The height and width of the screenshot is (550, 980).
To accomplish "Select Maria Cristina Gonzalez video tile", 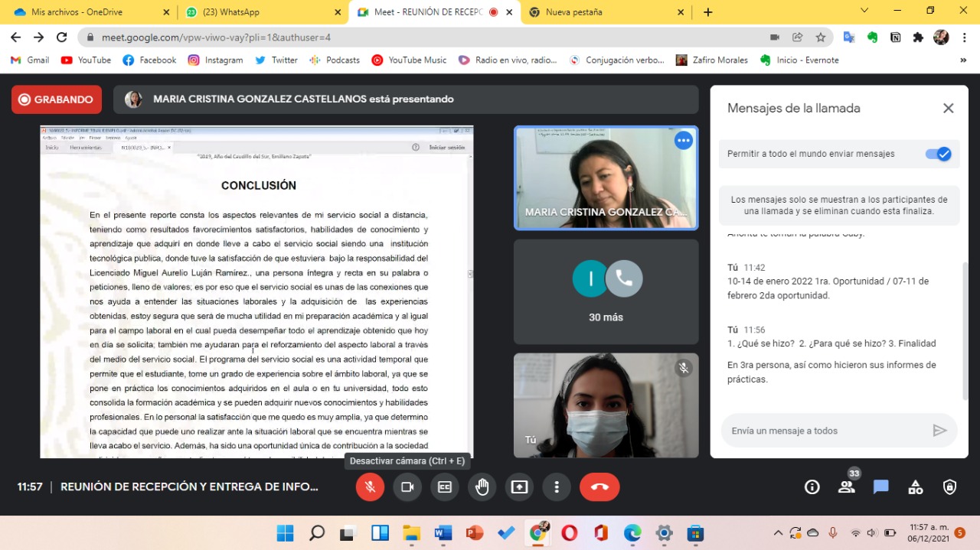I will (x=606, y=178).
